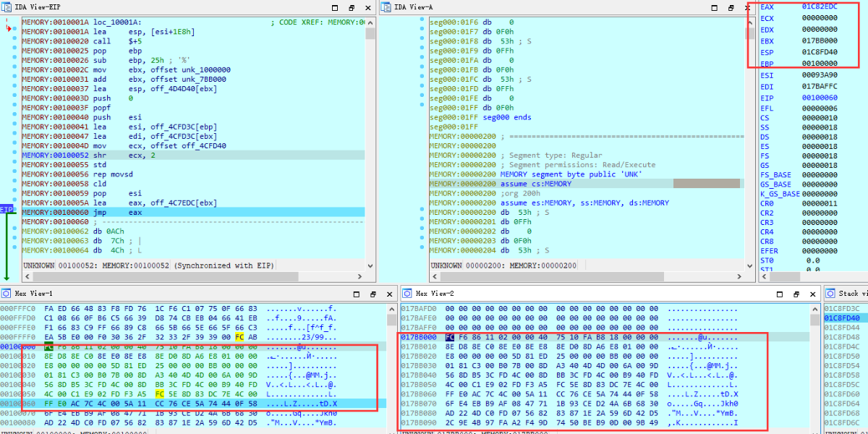The image size is (868, 434).
Task: Follow the EAX register value 01C82EDC
Action: coord(820,7)
